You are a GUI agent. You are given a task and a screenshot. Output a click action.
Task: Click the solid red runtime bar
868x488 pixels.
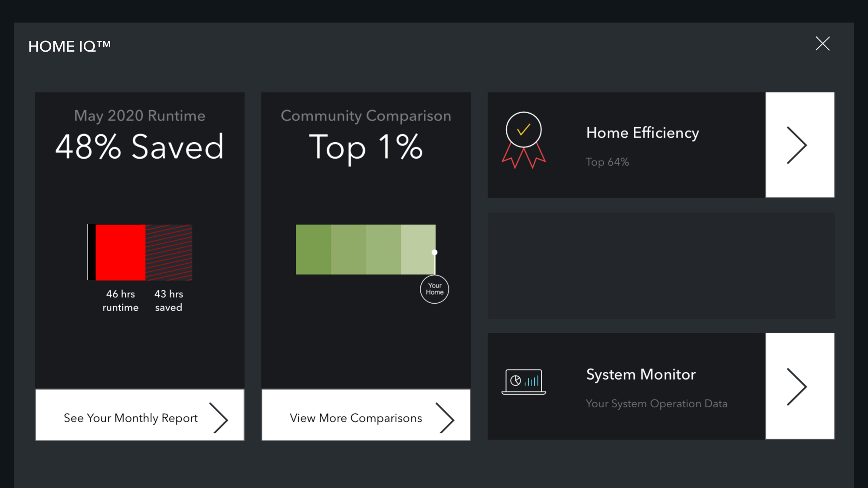[120, 252]
